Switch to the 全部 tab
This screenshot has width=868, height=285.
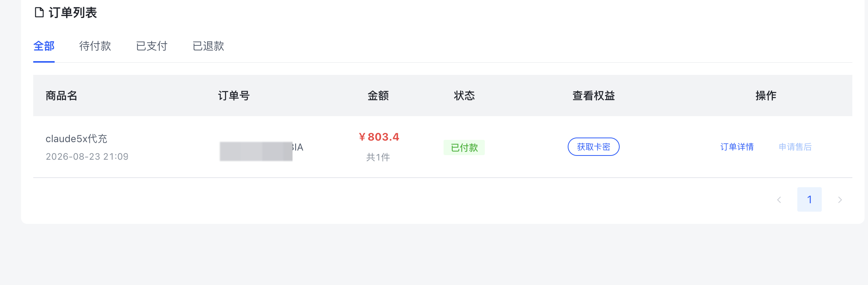pyautogui.click(x=44, y=46)
